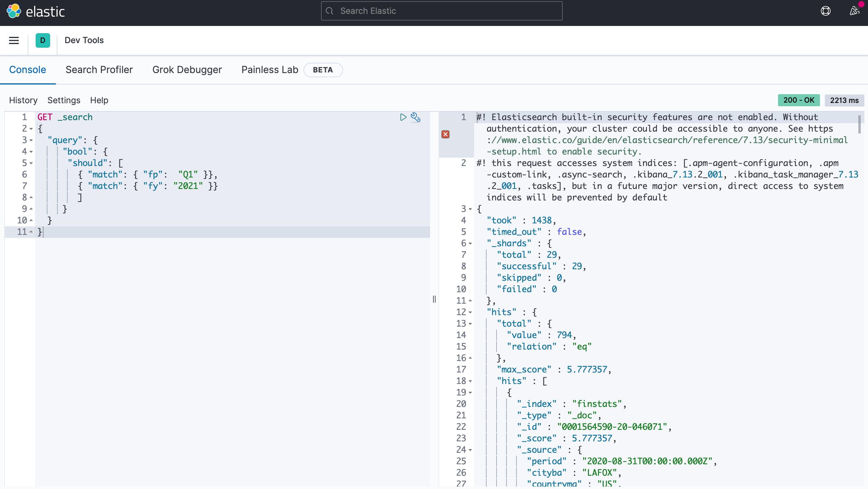Click the red warning marker in response gutter
This screenshot has height=489, width=868.
click(445, 134)
